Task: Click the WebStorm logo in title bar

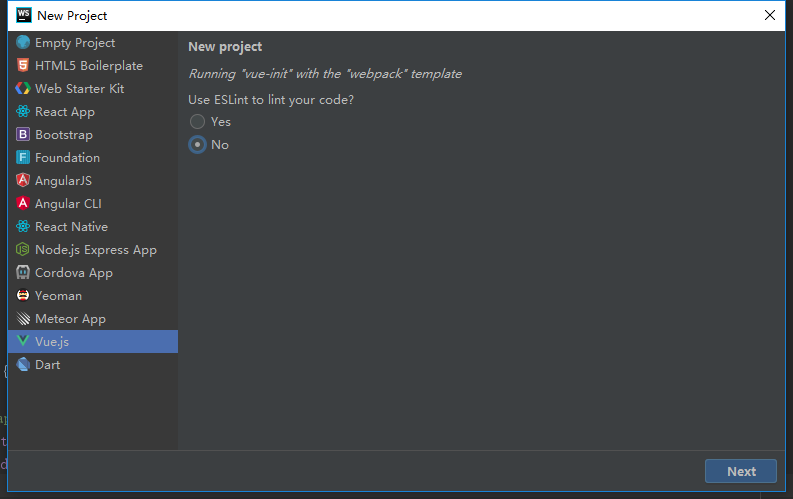Action: (x=24, y=15)
